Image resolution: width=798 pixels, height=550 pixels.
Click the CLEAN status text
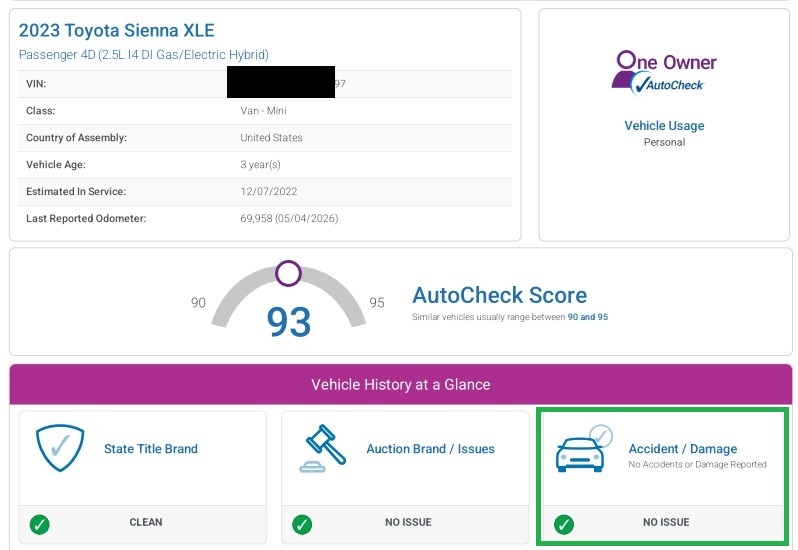point(146,523)
